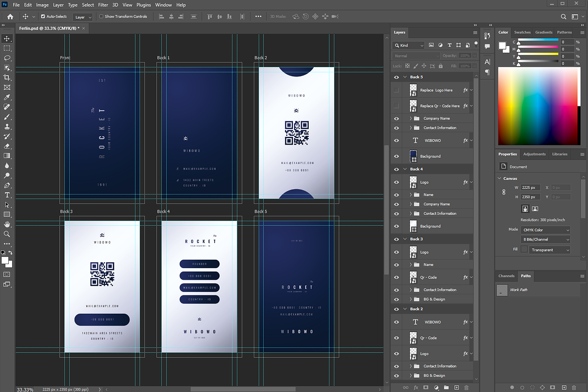Image resolution: width=588 pixels, height=392 pixels.
Task: Open the 8 Bits/Channel dropdown
Action: (x=545, y=240)
